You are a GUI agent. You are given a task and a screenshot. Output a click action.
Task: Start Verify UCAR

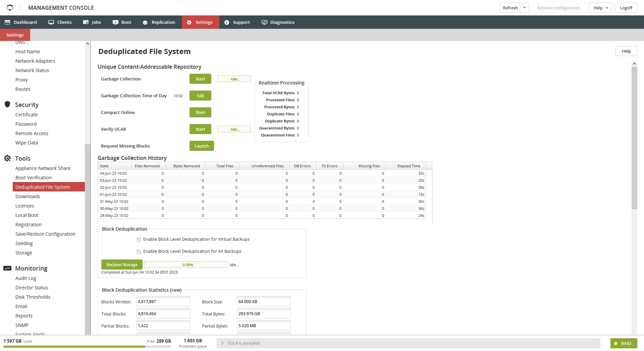200,129
